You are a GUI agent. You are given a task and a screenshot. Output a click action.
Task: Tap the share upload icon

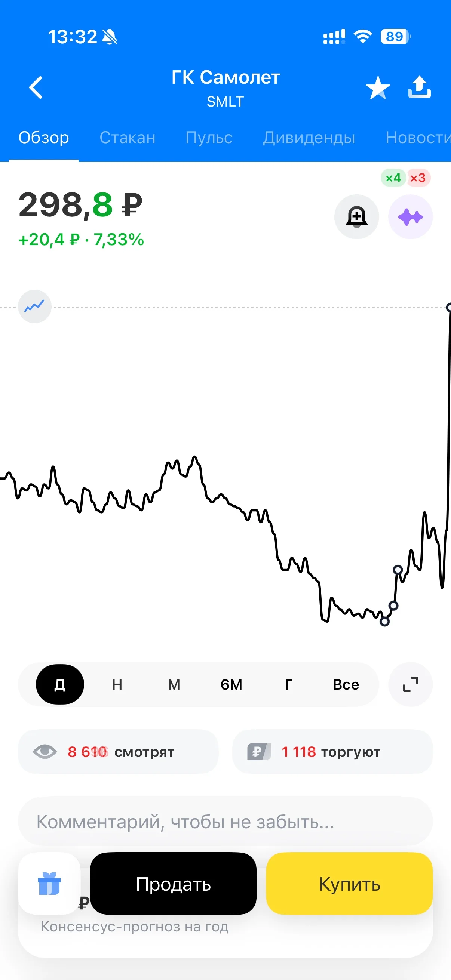pos(420,87)
